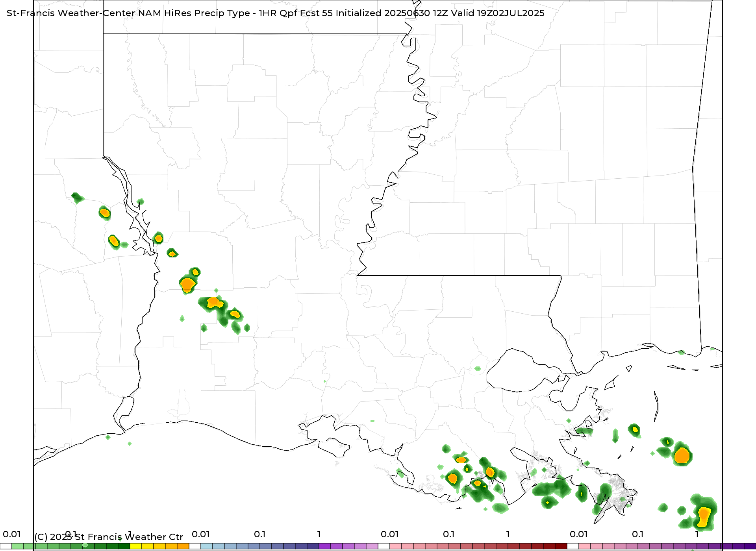Click the '1HR Qpf Fcst 55' text
Screen dimensions: 756x551
click(296, 13)
